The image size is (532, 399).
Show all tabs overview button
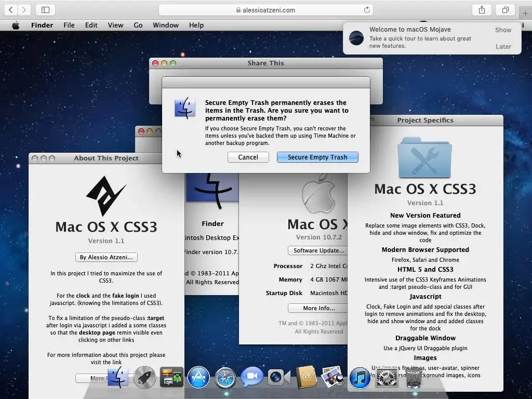coord(506,10)
